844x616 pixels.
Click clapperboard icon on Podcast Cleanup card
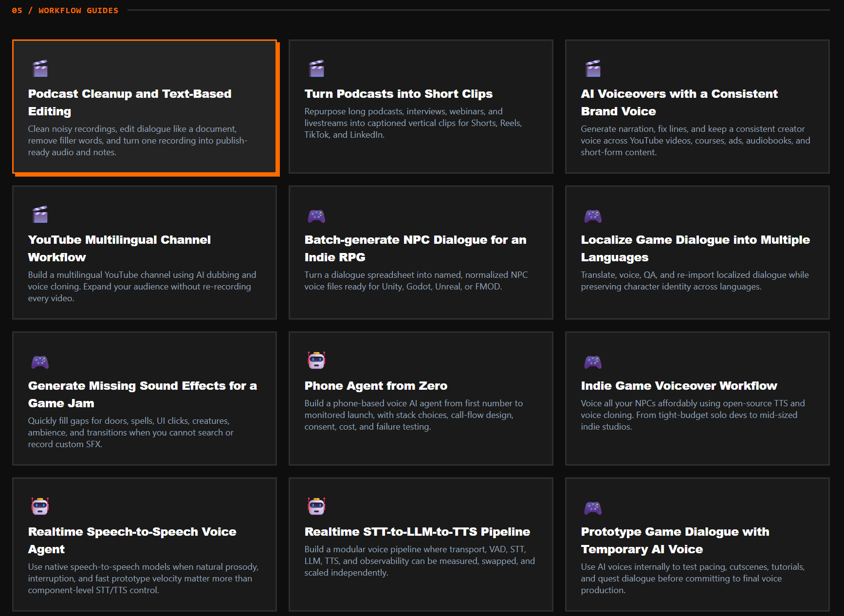pos(40,69)
